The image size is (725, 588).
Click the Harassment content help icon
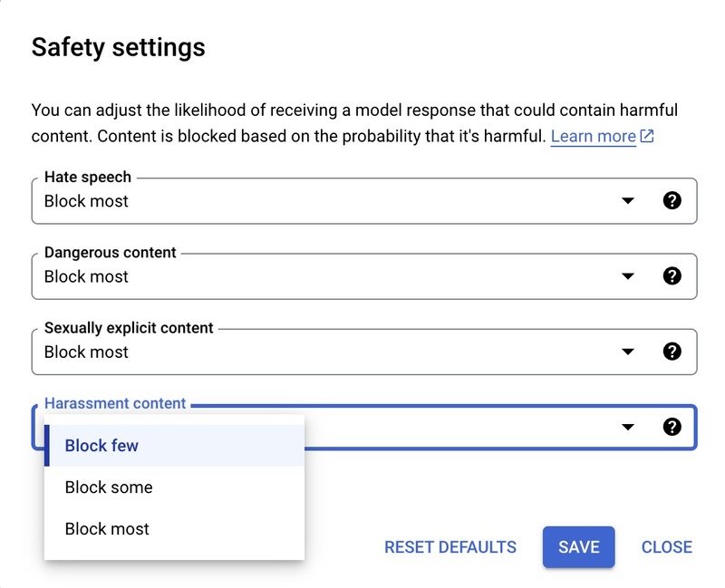(x=672, y=427)
